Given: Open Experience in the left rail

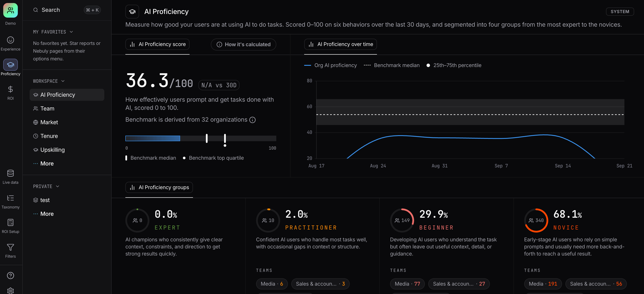Looking at the screenshot, I should pyautogui.click(x=10, y=44).
